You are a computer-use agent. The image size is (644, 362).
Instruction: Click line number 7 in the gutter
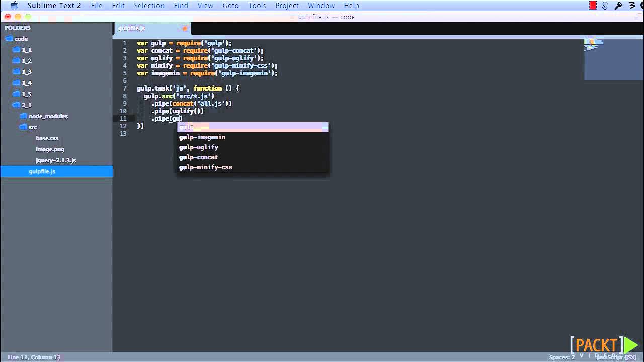pos(125,88)
